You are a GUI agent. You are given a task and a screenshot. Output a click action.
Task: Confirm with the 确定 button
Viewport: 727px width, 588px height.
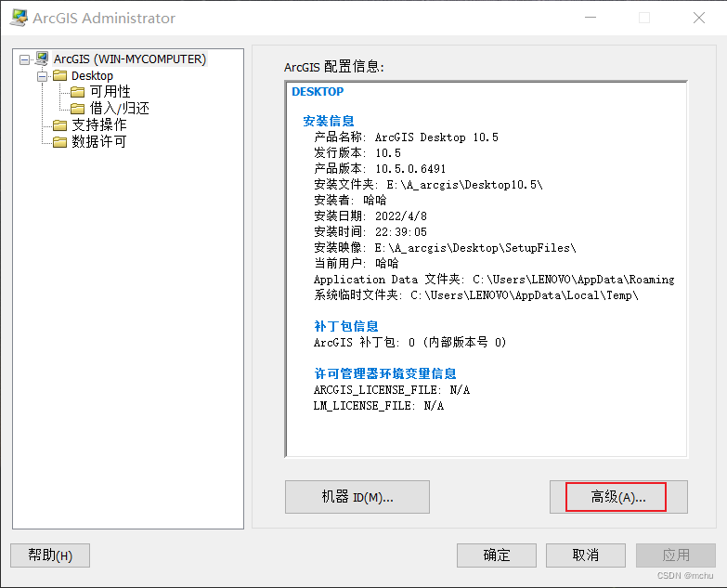coord(497,555)
